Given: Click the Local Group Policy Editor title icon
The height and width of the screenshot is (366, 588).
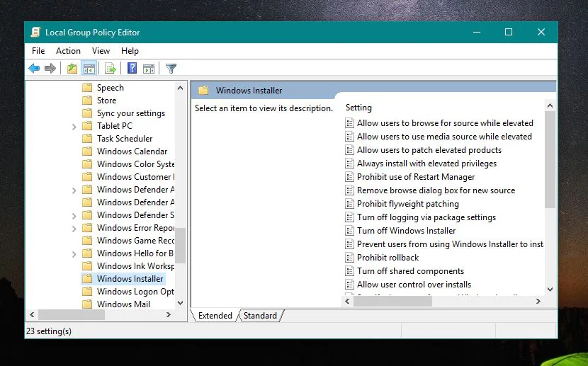Looking at the screenshot, I should (35, 33).
